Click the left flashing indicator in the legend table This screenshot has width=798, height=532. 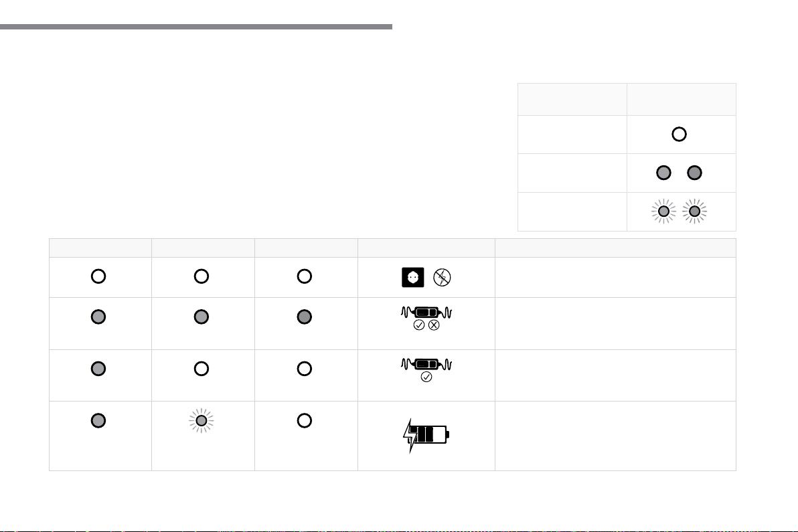[663, 211]
